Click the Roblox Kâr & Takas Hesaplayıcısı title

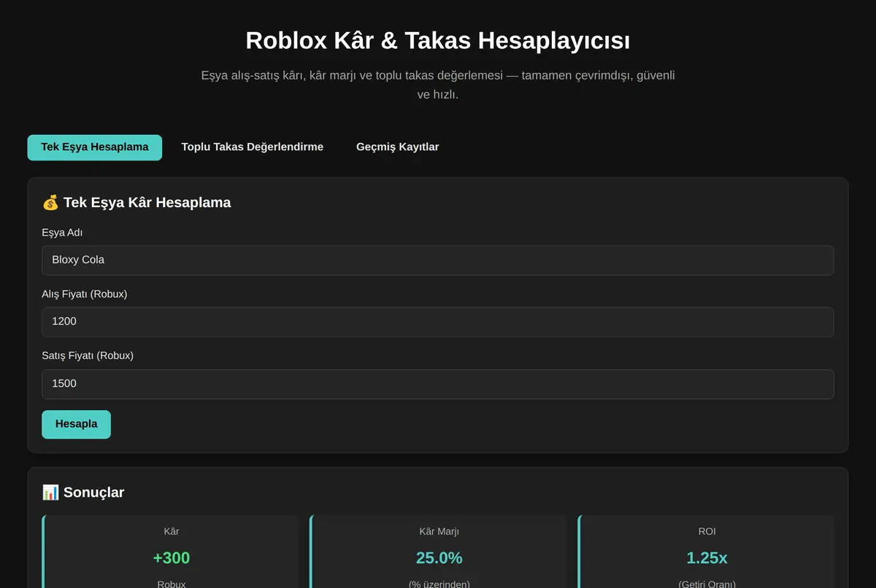coord(438,40)
